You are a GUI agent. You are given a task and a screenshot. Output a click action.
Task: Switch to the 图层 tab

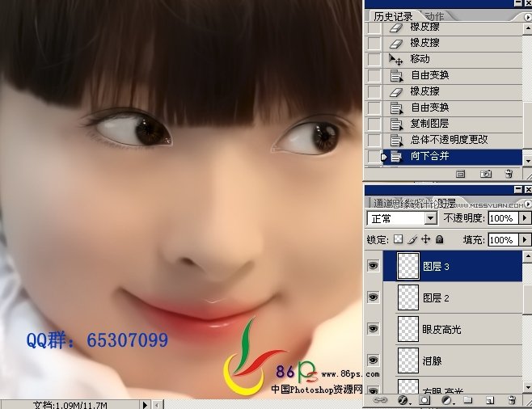tap(446, 203)
